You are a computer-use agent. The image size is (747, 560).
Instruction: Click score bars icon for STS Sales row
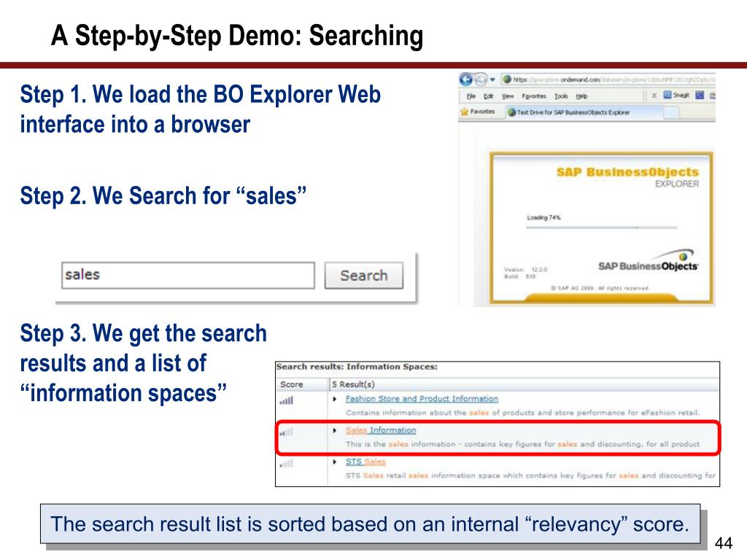286,463
